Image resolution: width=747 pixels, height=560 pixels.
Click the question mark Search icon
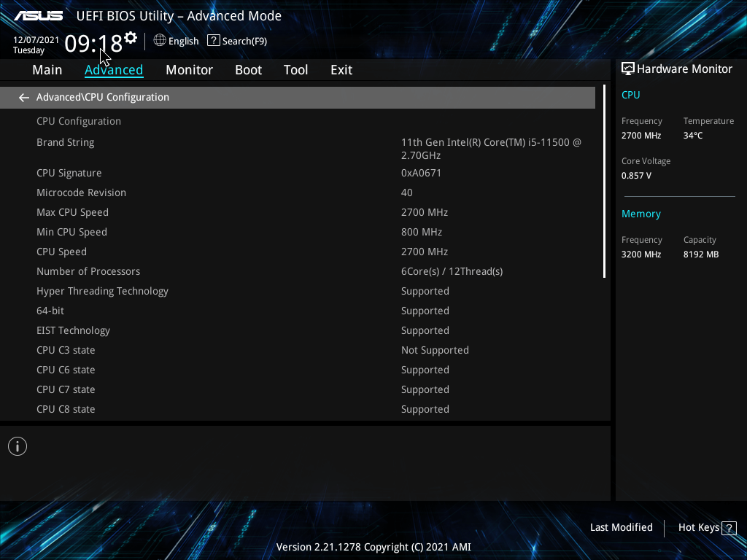pos(214,41)
